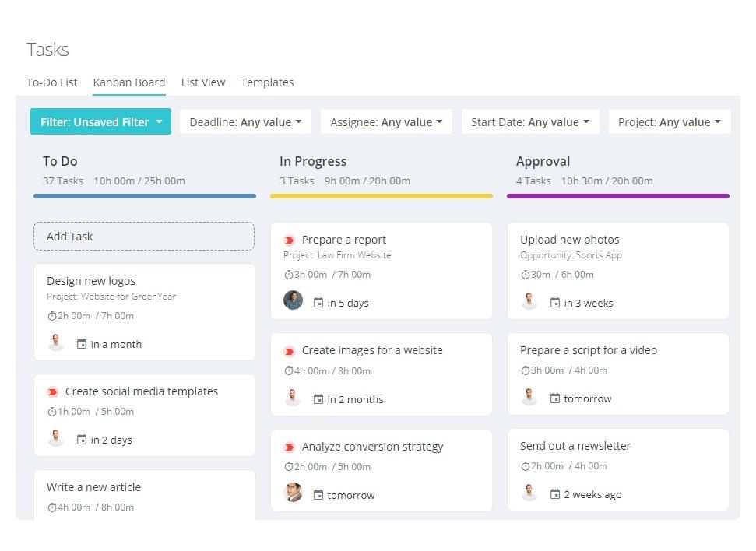Click timer icon on Upload new photos card
The image size is (756, 551).
[525, 275]
